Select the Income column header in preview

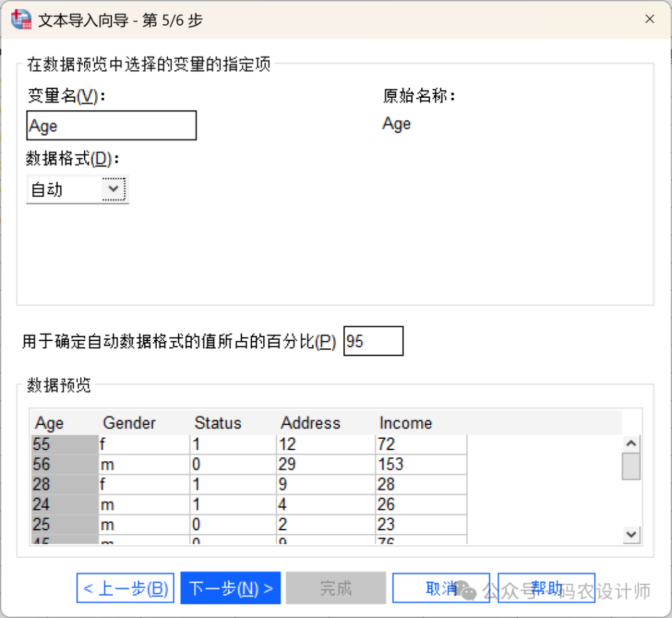(406, 423)
